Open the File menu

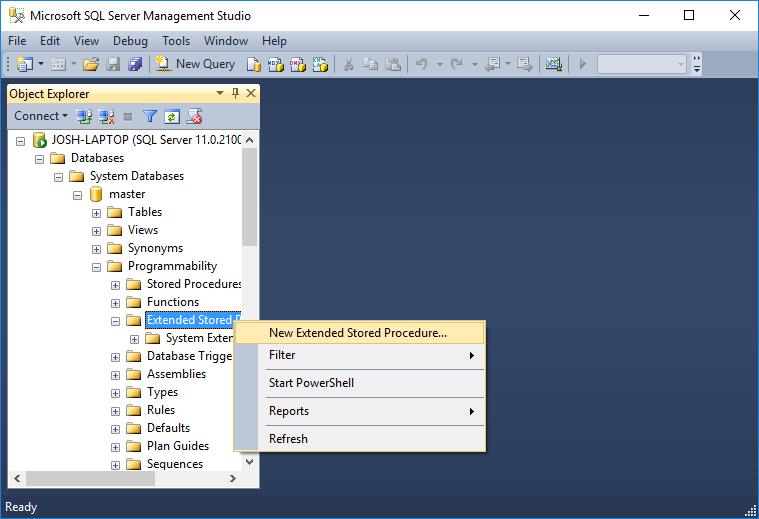(17, 41)
